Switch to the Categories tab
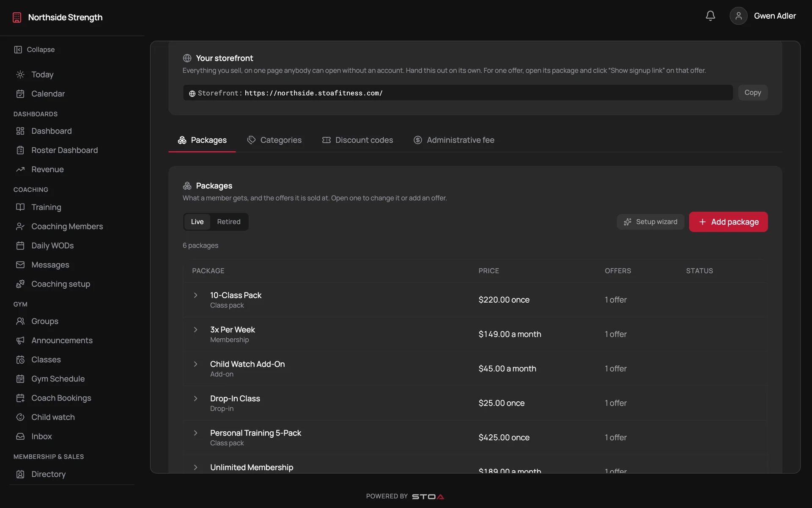The height and width of the screenshot is (508, 812). pyautogui.click(x=274, y=140)
